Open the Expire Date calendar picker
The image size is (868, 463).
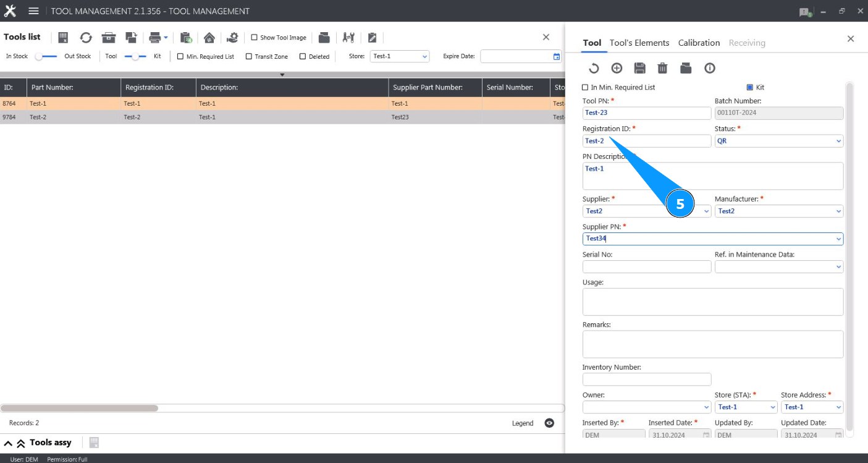click(x=557, y=56)
